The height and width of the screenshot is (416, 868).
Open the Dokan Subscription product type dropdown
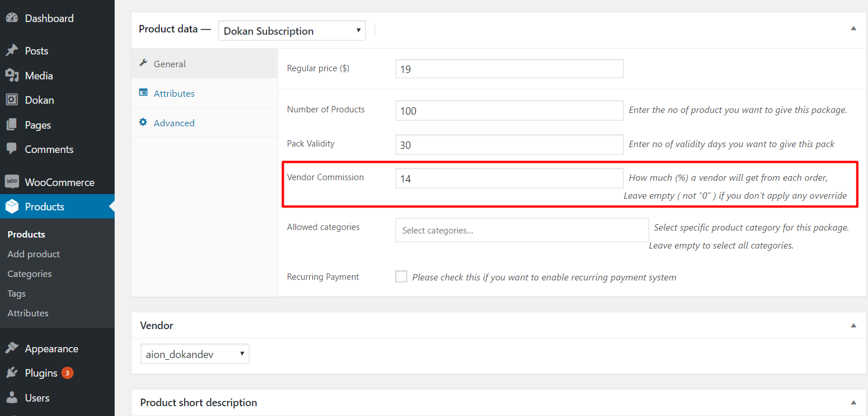coord(292,31)
